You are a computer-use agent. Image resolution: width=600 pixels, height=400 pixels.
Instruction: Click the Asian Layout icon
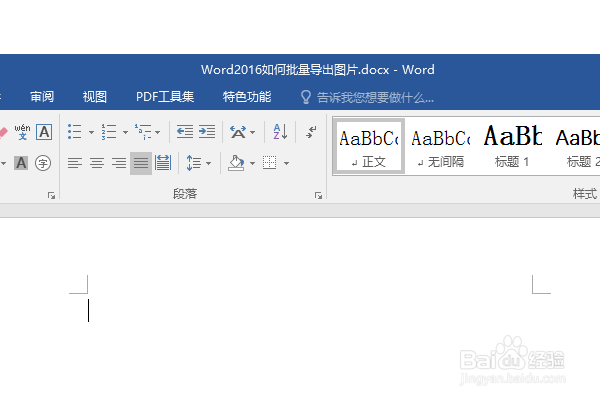click(238, 132)
